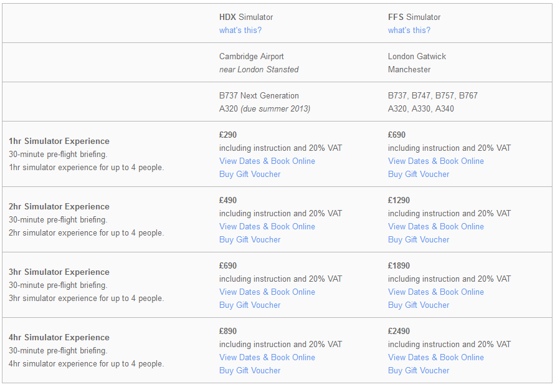View dates for 1hr HDX simulator at £290
Viewport: 560px width, 392px height.
(x=267, y=161)
